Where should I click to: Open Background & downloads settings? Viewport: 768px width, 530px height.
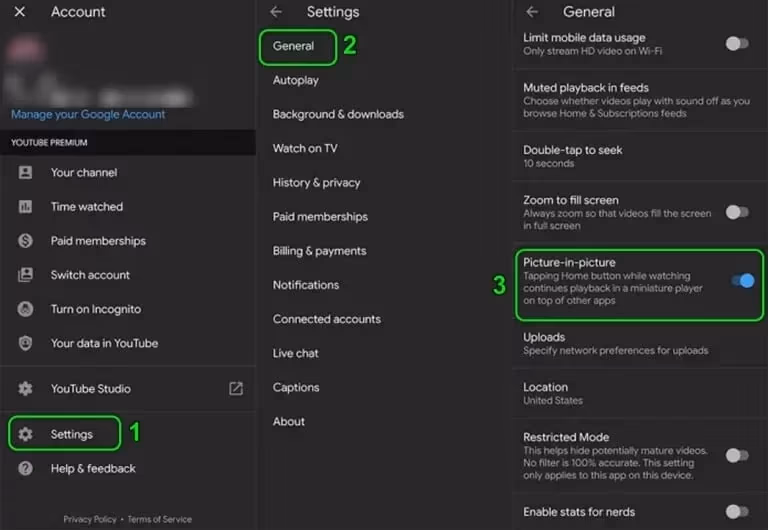(338, 114)
